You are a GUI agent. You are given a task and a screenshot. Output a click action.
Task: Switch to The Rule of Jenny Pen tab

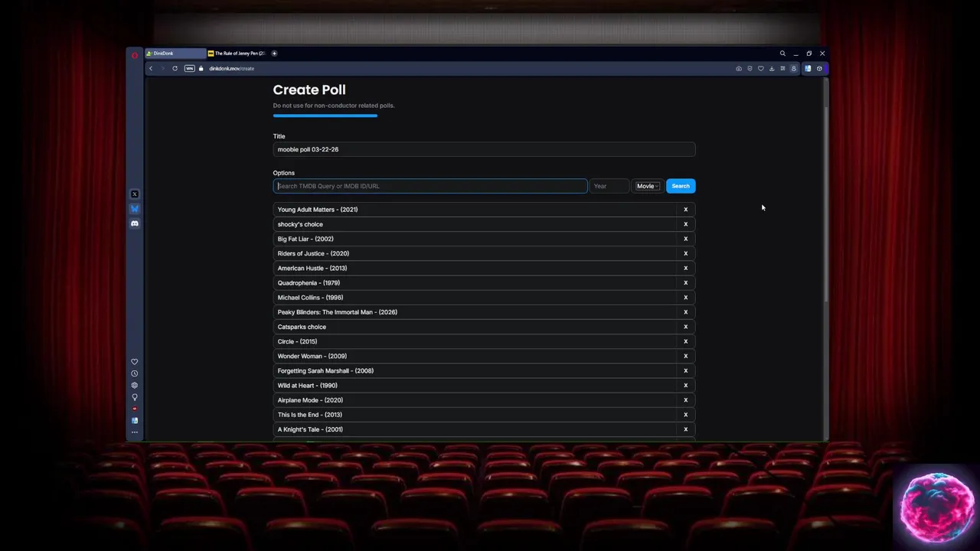[237, 54]
